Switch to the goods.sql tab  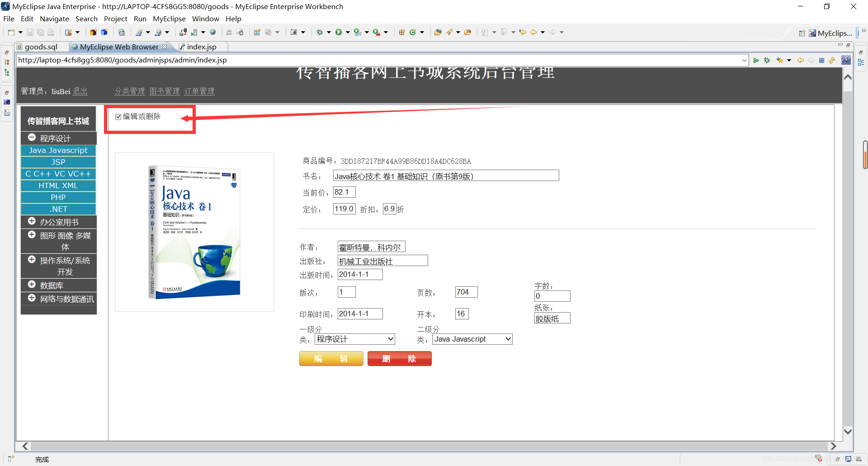point(41,47)
